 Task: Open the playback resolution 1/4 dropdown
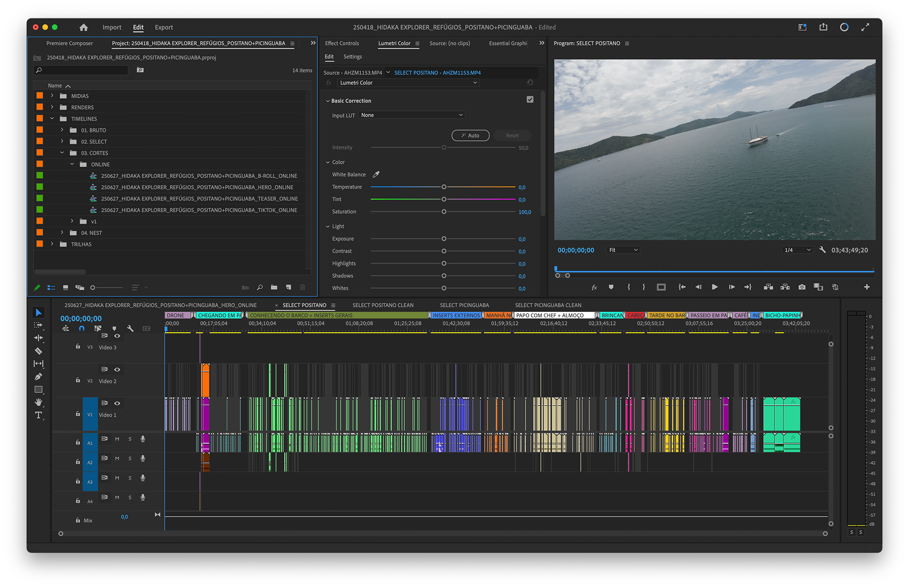[797, 250]
